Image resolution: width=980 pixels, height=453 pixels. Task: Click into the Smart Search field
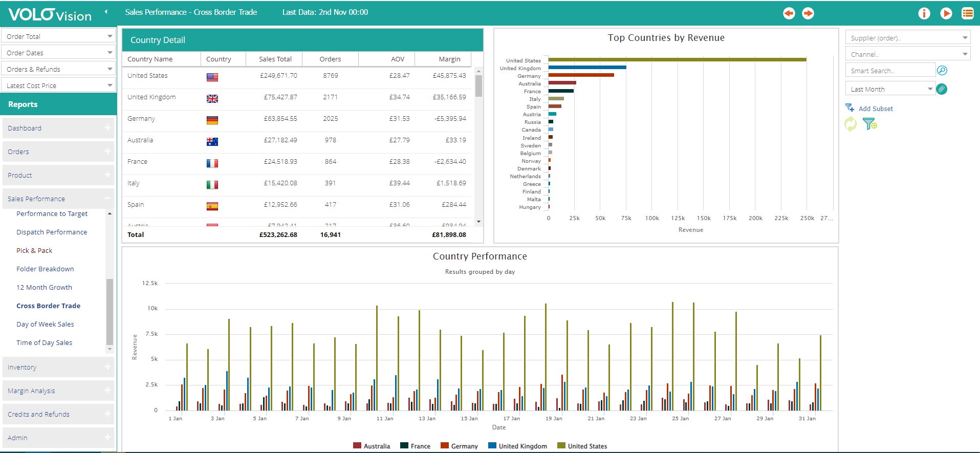pos(890,71)
